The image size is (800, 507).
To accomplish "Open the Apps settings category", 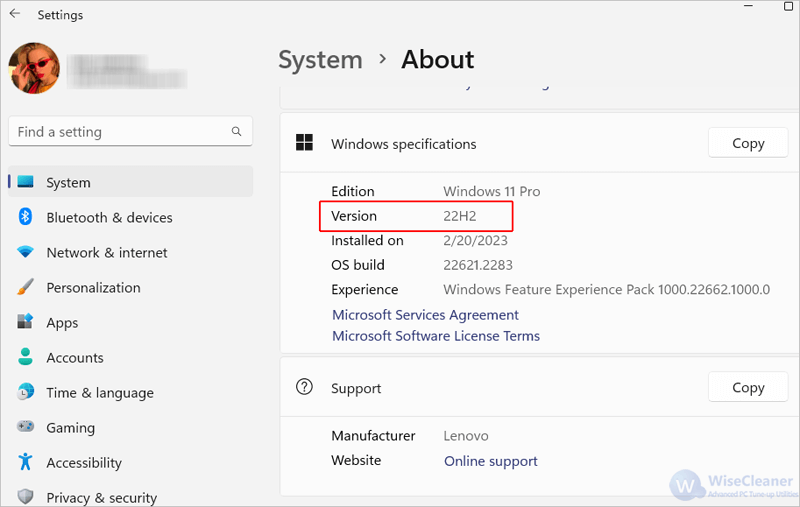I will tap(131, 323).
